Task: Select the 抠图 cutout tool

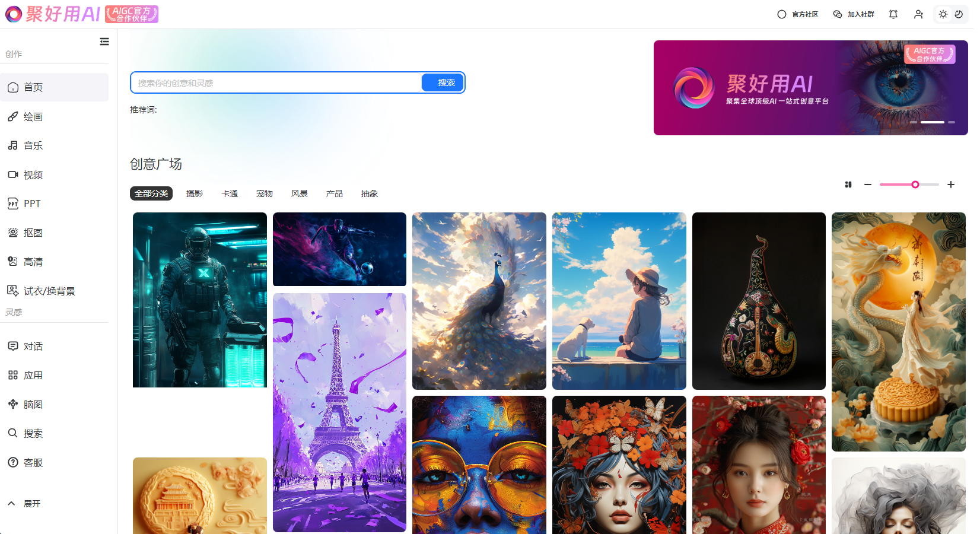Action: pos(33,233)
